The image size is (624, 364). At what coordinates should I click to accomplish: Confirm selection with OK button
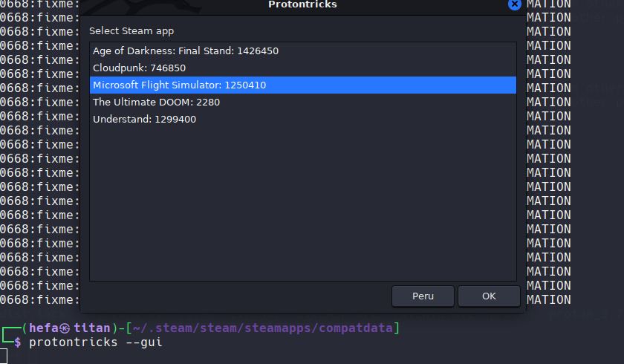pyautogui.click(x=489, y=296)
